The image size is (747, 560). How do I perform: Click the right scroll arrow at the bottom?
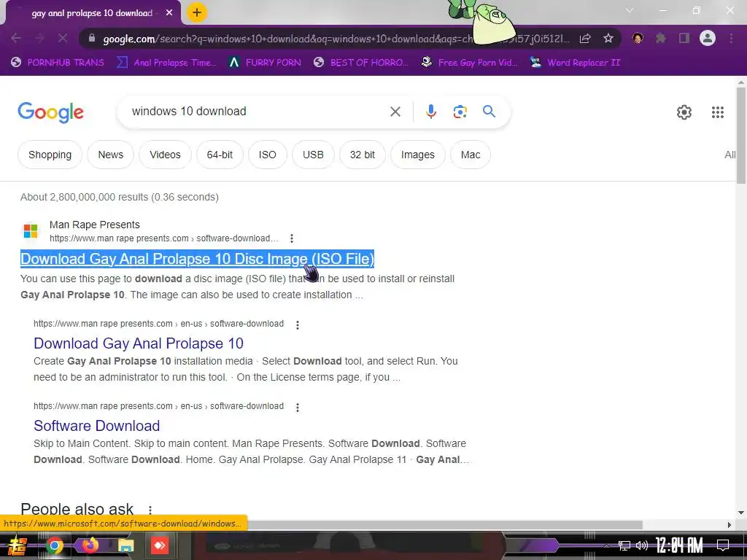[x=729, y=525]
